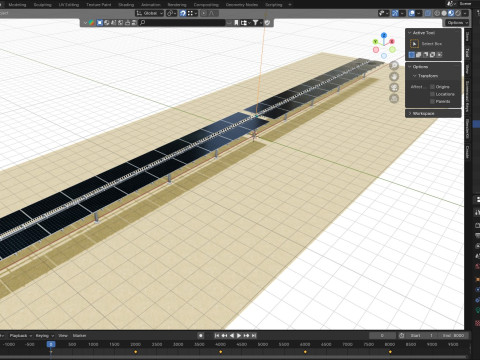The width and height of the screenshot is (480, 360).
Task: Click the pan hand viewport navigation button
Action: click(394, 76)
